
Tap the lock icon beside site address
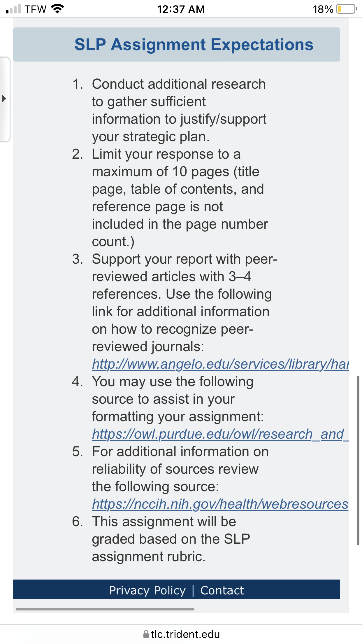(146, 634)
